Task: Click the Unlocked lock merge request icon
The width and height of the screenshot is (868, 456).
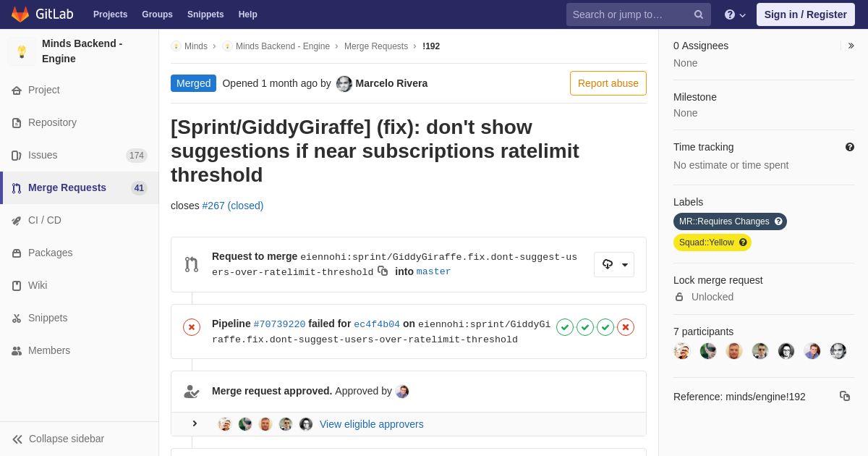Action: (x=679, y=297)
